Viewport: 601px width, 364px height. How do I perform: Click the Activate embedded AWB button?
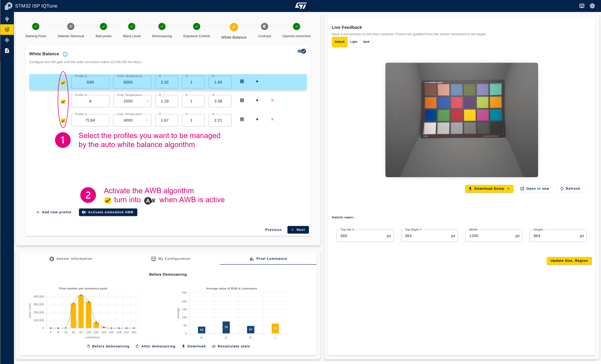[108, 212]
